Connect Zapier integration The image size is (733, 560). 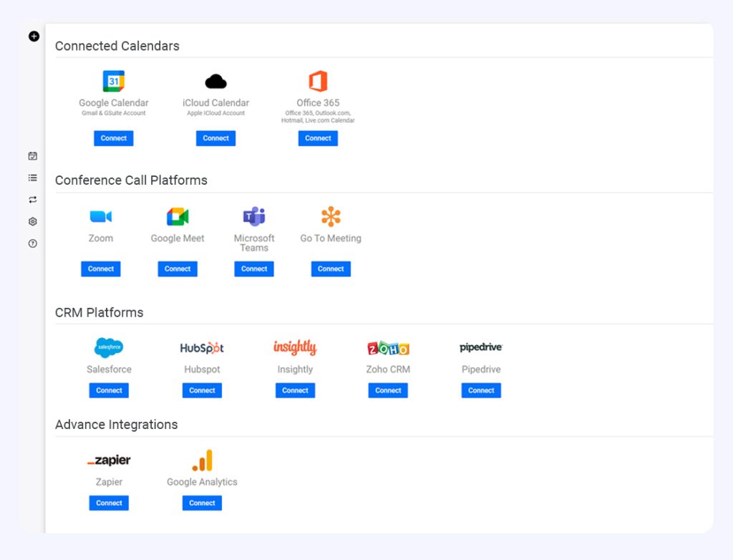[109, 503]
